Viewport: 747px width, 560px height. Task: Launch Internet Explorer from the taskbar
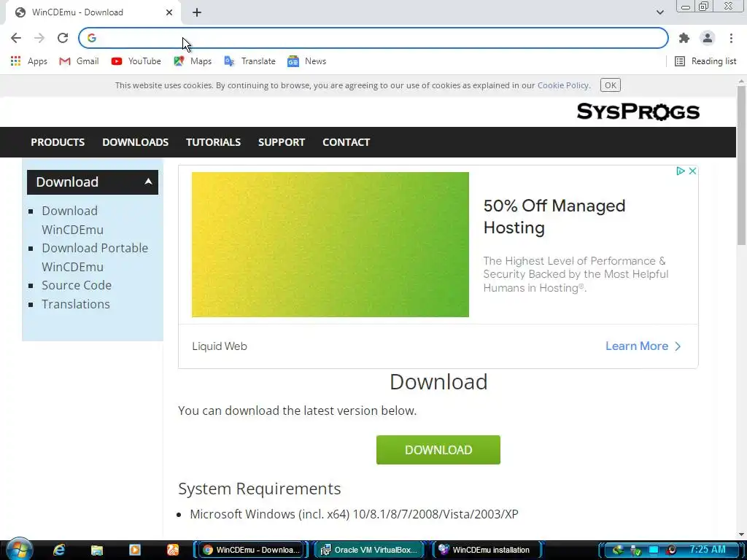[x=59, y=550]
